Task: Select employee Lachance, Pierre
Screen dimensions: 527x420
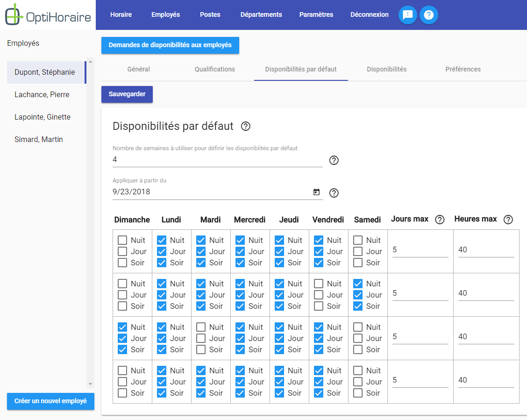Action: click(46, 95)
